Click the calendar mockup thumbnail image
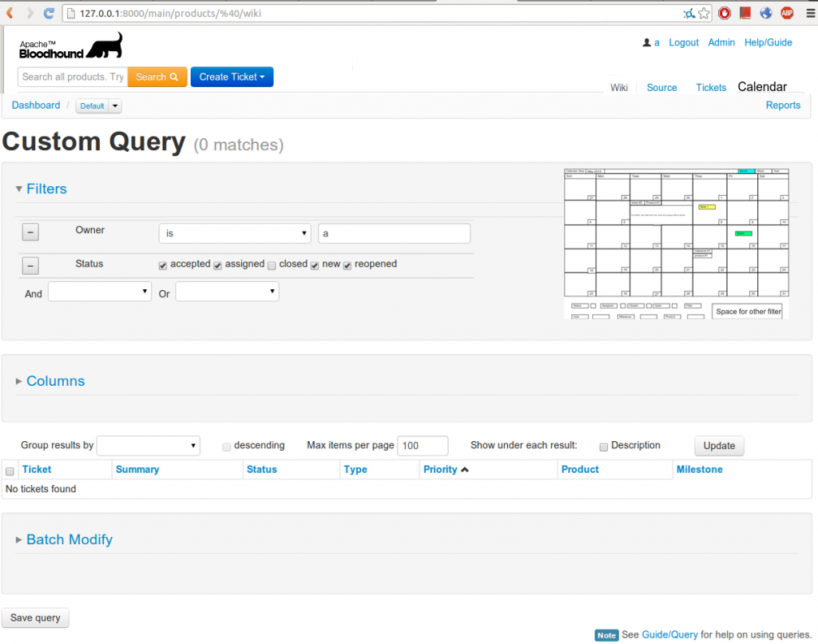The image size is (818, 644). 676,243
